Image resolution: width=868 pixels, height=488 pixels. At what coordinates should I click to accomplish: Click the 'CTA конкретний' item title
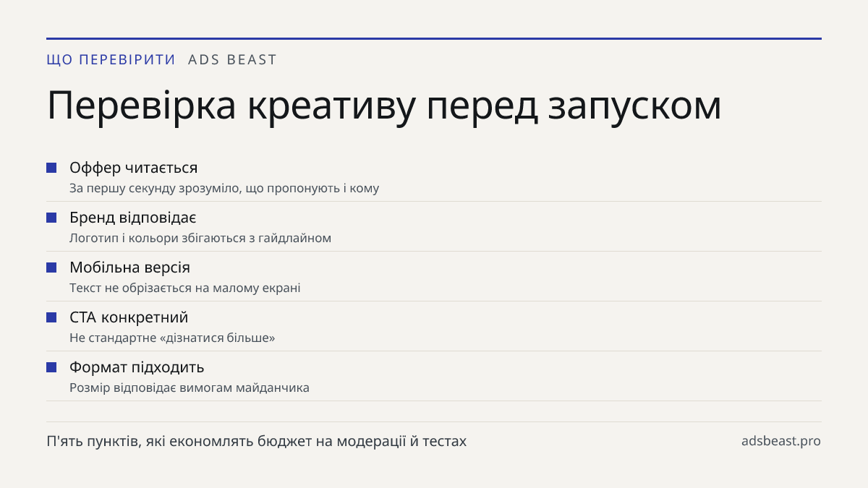coord(129,317)
